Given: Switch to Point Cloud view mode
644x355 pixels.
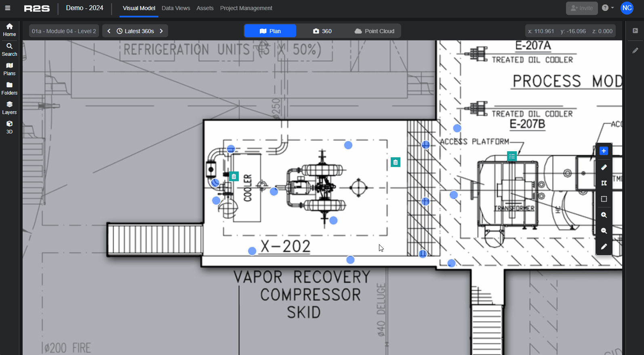Looking at the screenshot, I should 375,31.
